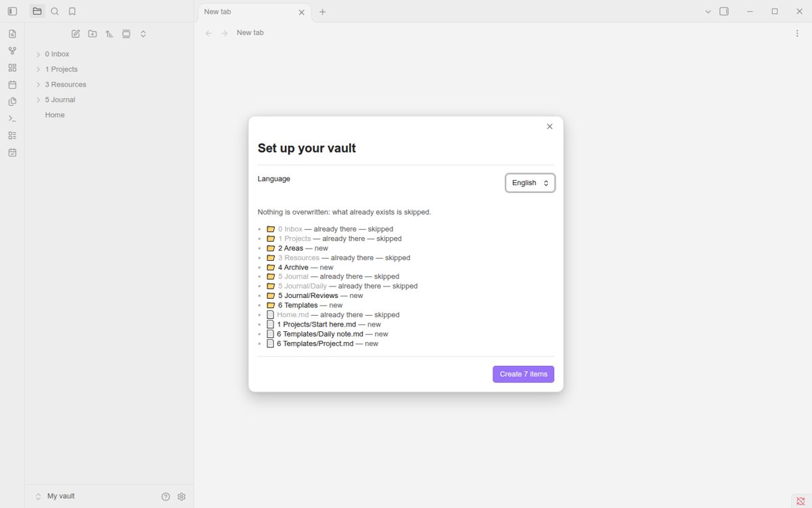Click the 6 Templates folder entry
This screenshot has height=508, width=812.
tap(298, 305)
